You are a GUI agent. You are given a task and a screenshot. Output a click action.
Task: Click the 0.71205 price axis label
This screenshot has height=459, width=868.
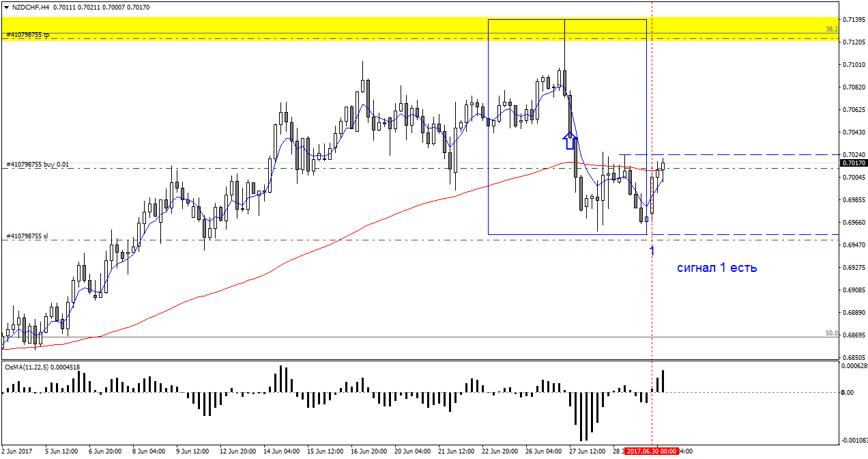point(854,42)
